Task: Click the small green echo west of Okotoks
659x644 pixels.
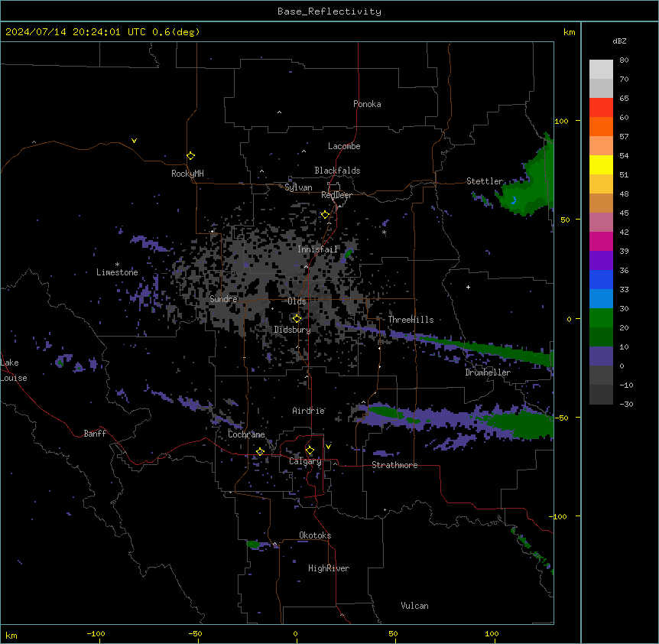Action: point(253,545)
